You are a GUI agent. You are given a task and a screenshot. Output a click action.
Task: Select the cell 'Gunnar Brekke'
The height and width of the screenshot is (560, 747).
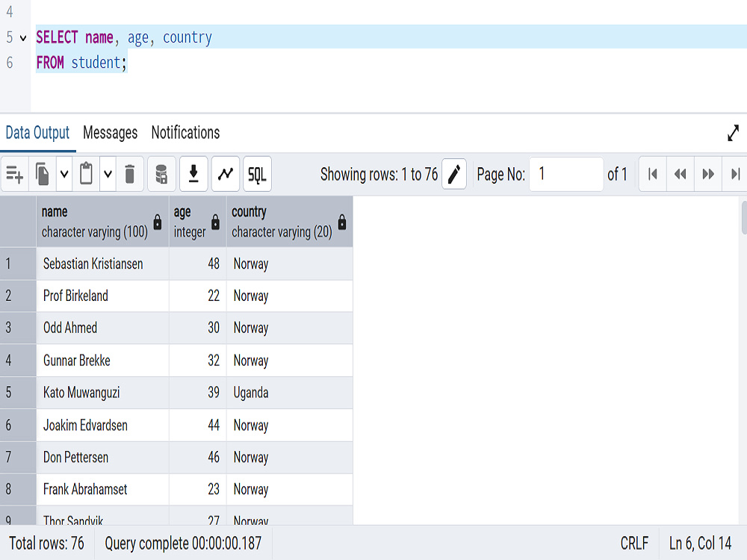tap(102, 361)
